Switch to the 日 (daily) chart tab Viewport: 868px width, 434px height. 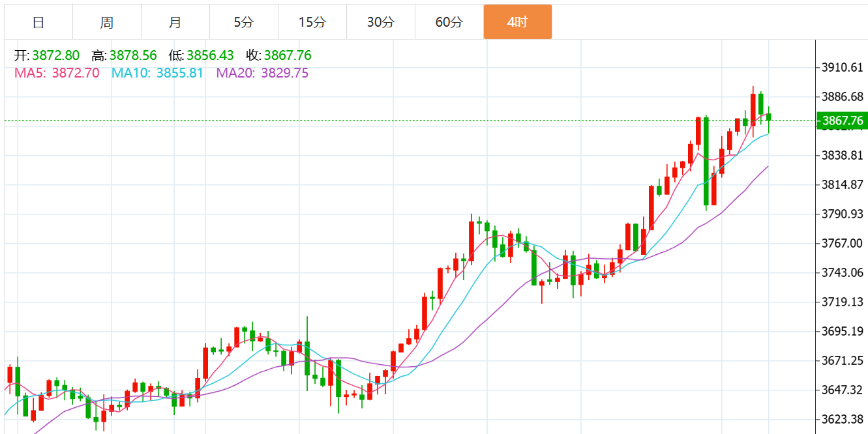(38, 22)
